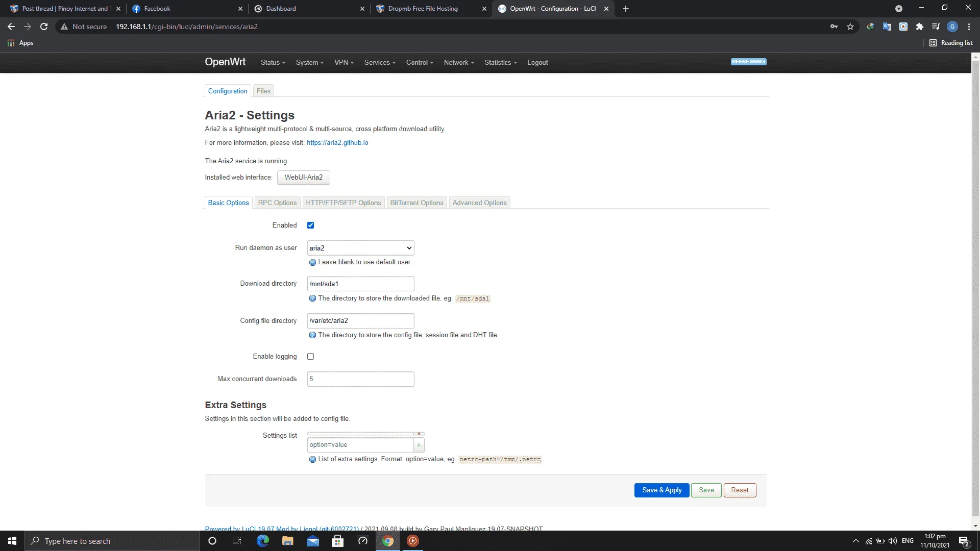The image size is (980, 551).
Task: Click the REFRESHING status badge
Action: (749, 62)
